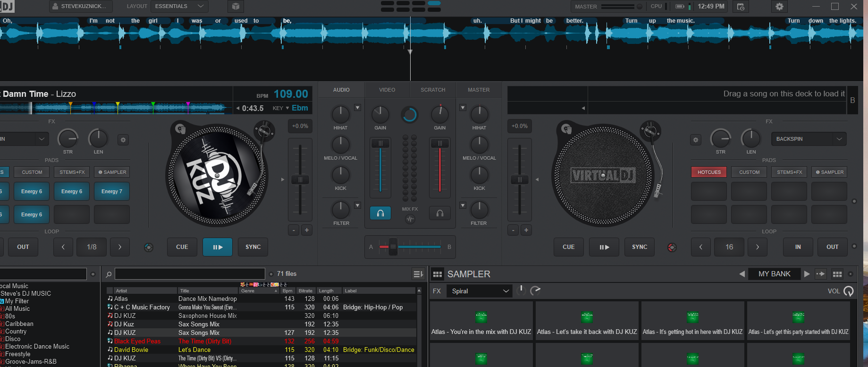
Task: Click the left channel volume fader
Action: click(x=380, y=144)
